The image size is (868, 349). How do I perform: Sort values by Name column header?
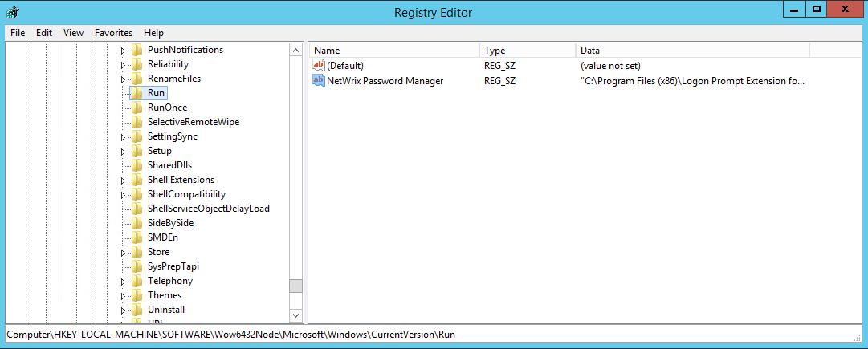(x=393, y=51)
